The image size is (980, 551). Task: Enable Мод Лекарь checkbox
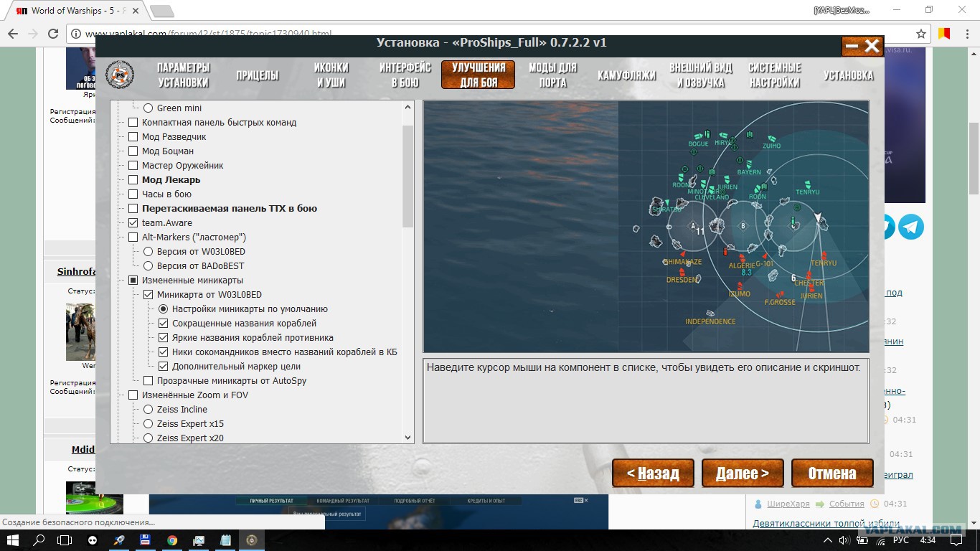(133, 180)
